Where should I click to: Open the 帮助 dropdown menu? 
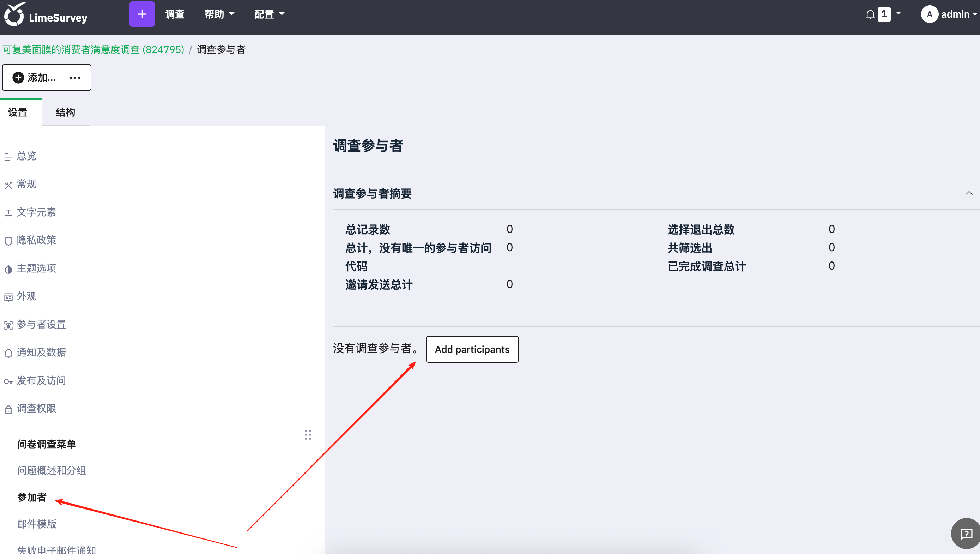point(219,14)
